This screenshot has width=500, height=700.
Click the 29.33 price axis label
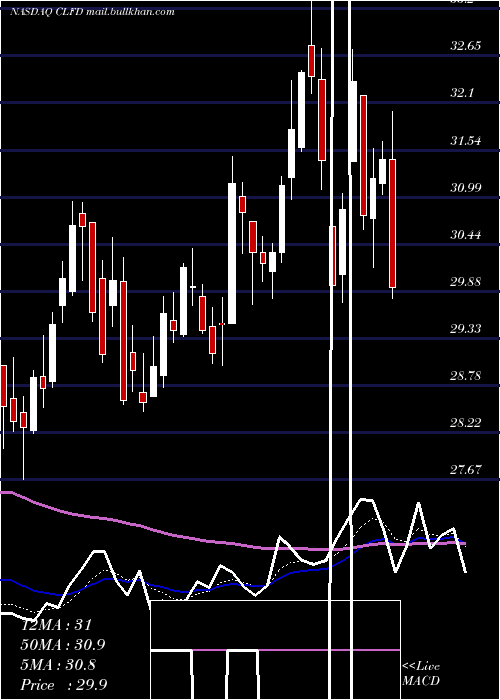click(466, 329)
